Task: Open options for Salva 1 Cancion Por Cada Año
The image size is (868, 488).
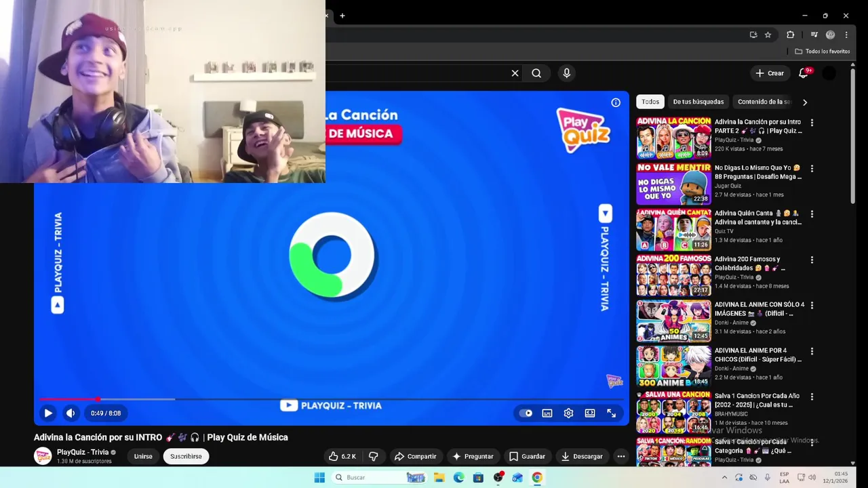Action: pyautogui.click(x=812, y=396)
